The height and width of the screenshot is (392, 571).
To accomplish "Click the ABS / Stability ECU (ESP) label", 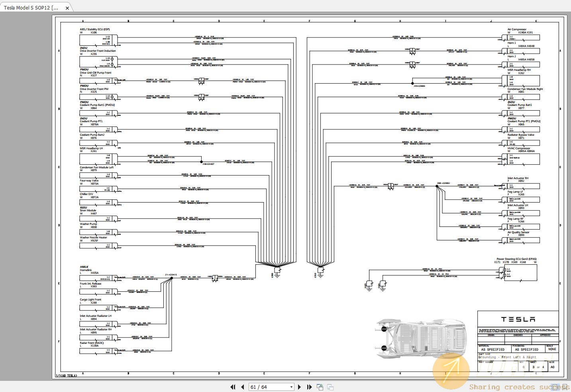I will click(x=94, y=29).
